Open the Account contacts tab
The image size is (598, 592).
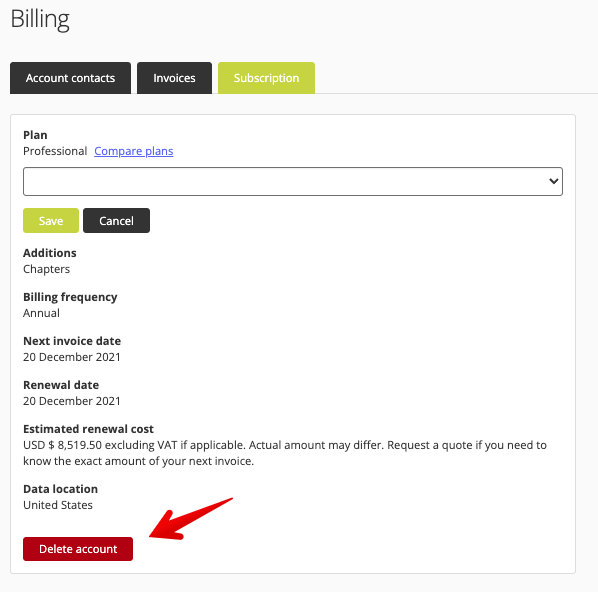point(70,78)
